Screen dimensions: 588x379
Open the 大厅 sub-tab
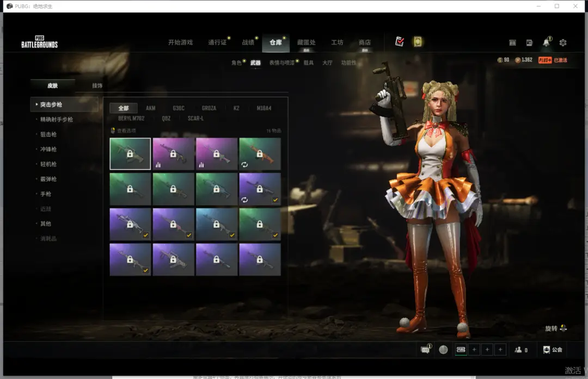[x=327, y=63]
